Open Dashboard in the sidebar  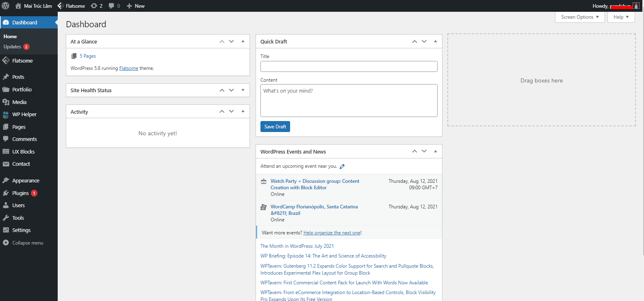click(x=28, y=22)
